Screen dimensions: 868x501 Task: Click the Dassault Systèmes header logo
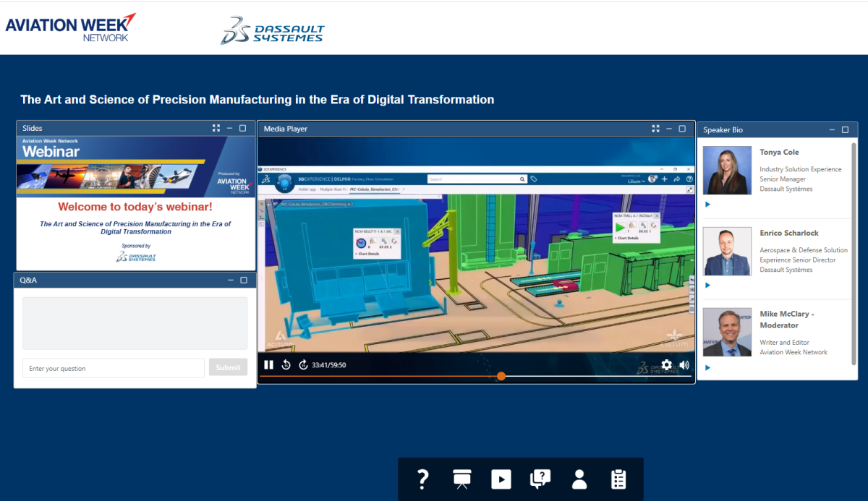tap(273, 31)
